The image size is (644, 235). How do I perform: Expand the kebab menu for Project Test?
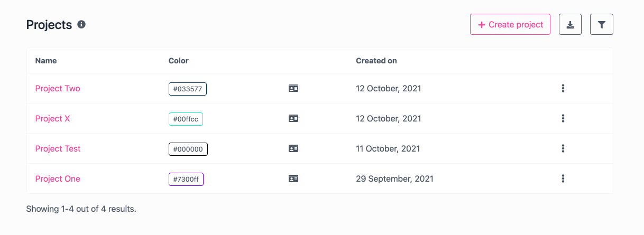point(563,149)
